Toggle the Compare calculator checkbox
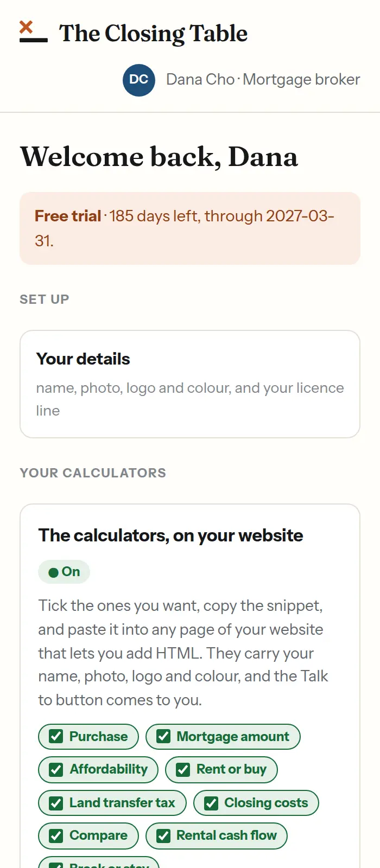This screenshot has width=380, height=868. [56, 836]
